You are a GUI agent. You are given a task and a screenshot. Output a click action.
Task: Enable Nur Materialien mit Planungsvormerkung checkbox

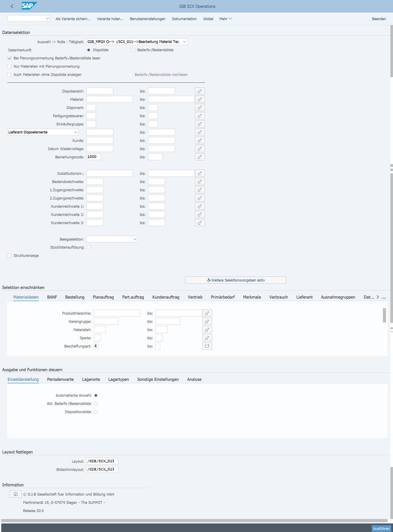point(9,66)
